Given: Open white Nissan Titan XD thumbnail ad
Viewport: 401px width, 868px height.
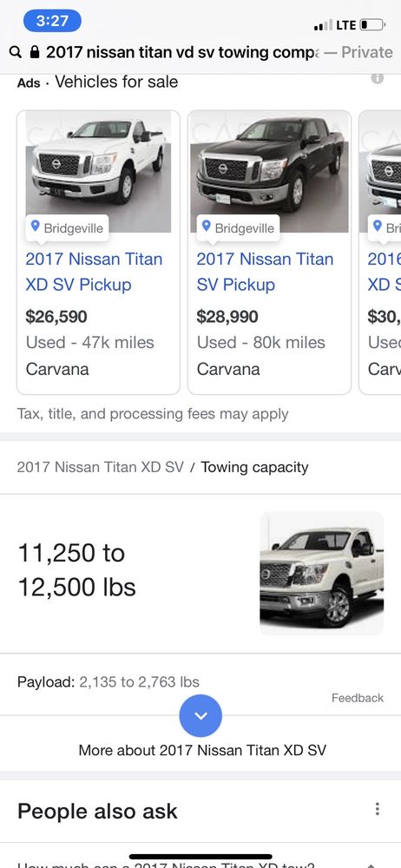Looking at the screenshot, I should click(99, 172).
